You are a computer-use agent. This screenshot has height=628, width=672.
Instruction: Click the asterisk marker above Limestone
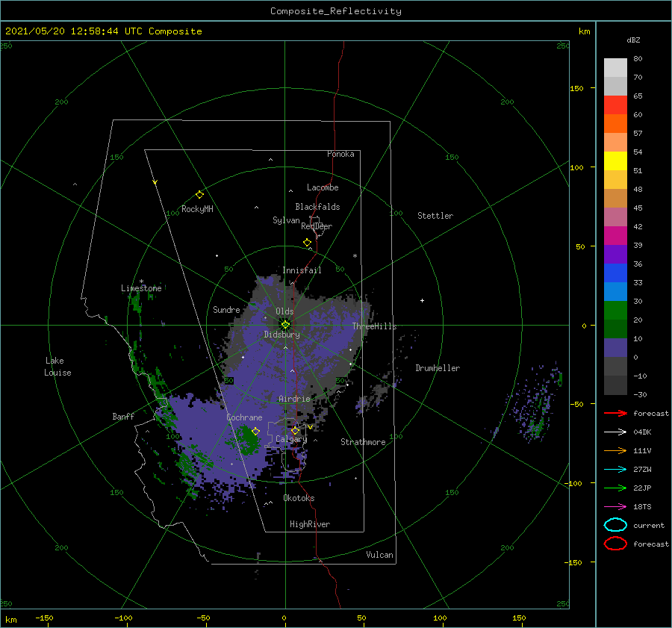pyautogui.click(x=141, y=282)
